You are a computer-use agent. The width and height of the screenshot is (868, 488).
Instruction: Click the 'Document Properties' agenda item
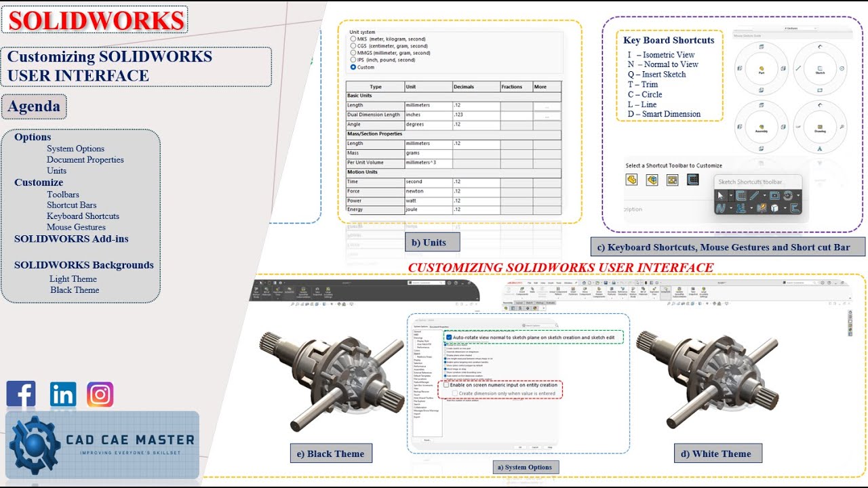pos(85,160)
